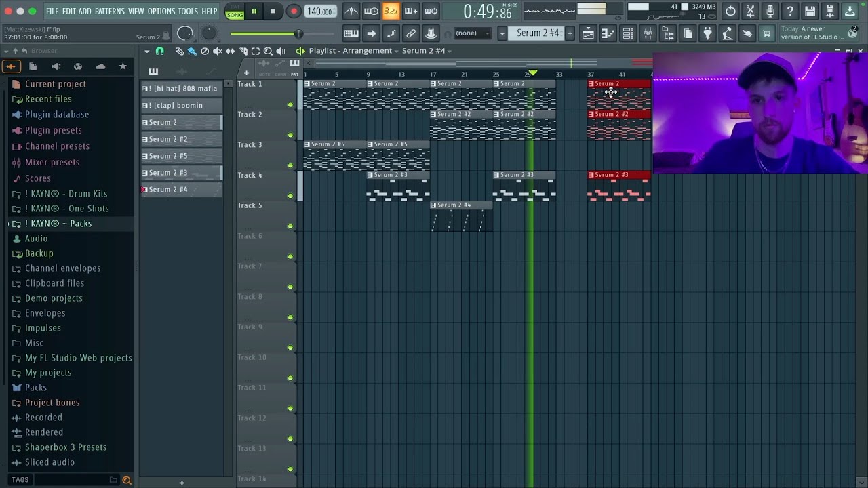
Task: Open the PATTERNS menu
Action: pos(110,11)
